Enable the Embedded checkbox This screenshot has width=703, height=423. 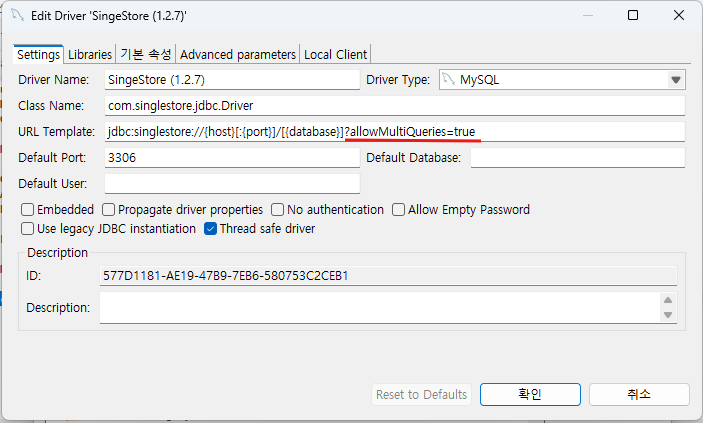click(x=27, y=209)
